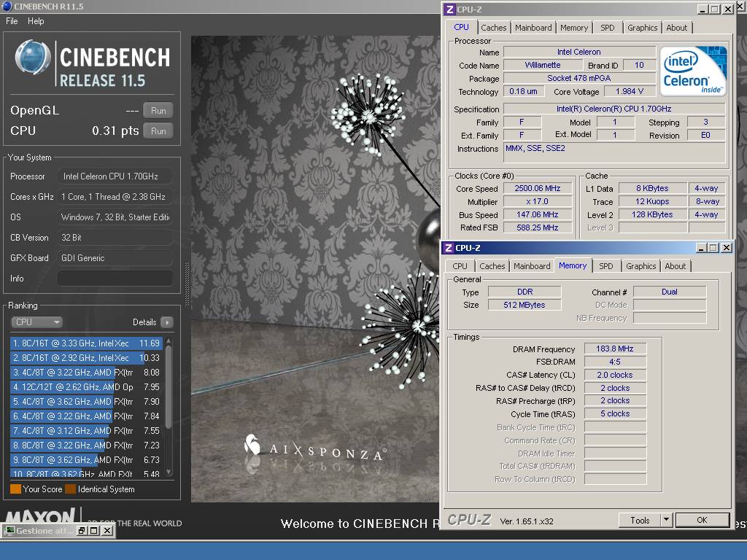747x560 pixels.
Task: Run the CPU benchmark
Action: pos(158,131)
